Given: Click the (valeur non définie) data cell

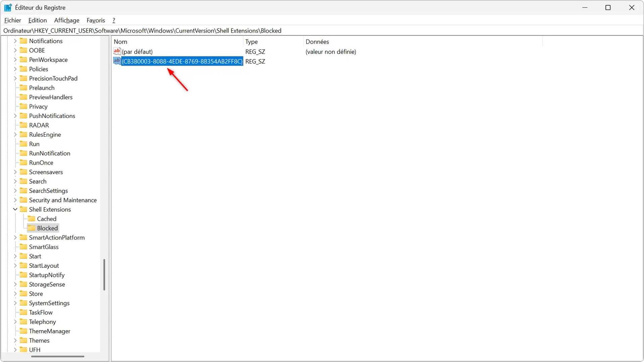Looking at the screenshot, I should (331, 52).
